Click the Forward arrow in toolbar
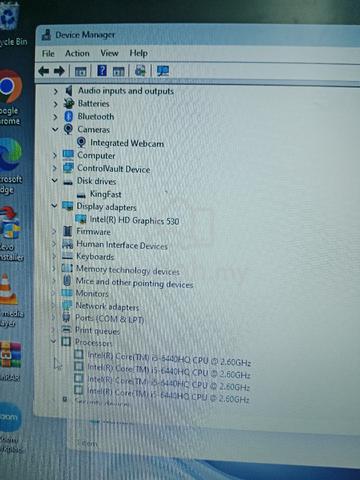The width and height of the screenshot is (360, 480). 59,71
